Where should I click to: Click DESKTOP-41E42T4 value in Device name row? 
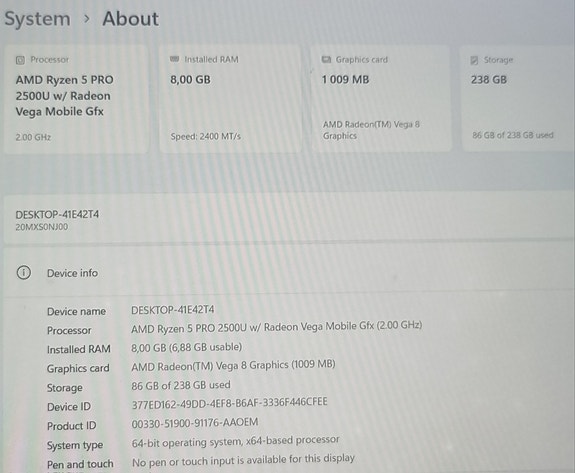coord(173,310)
